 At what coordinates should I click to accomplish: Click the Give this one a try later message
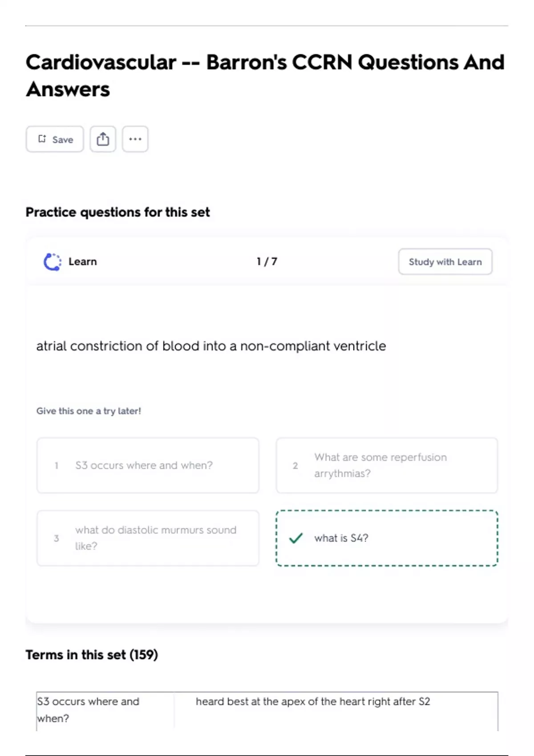point(89,411)
